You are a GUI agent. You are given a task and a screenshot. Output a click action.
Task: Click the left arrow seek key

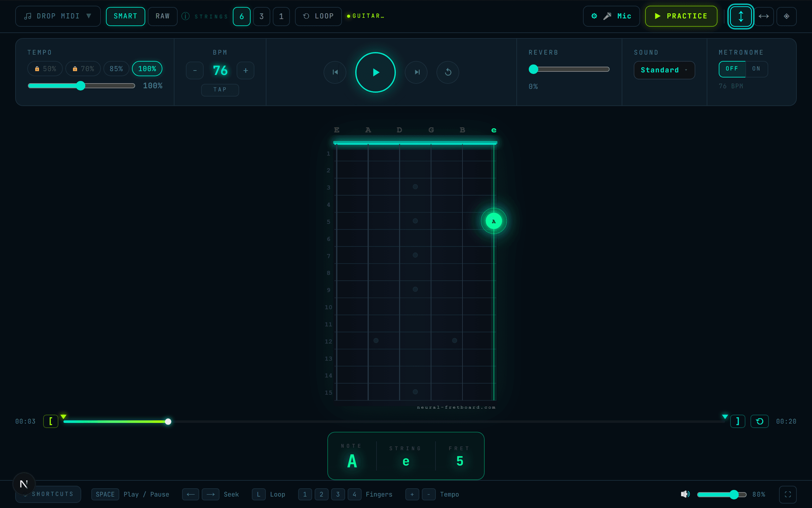point(191,495)
